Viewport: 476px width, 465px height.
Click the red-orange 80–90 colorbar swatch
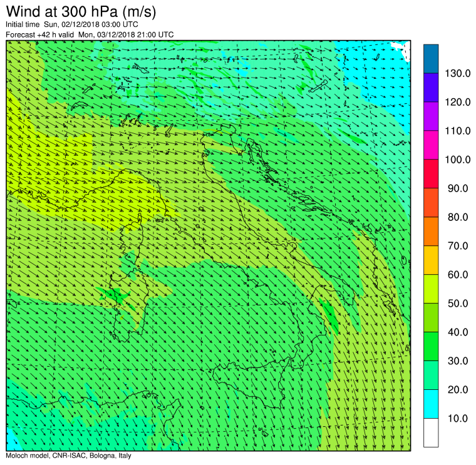(431, 203)
